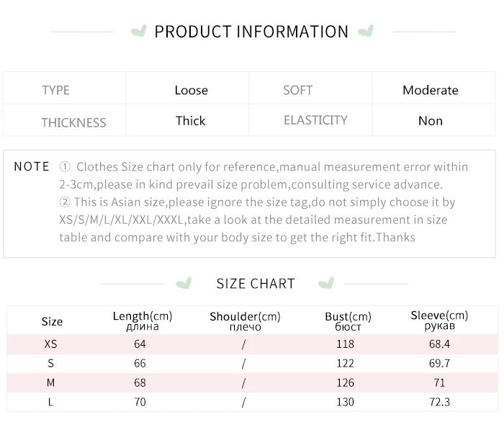504x440 pixels.
Task: Click the green heart right of SIZE CHART
Action: click(325, 283)
